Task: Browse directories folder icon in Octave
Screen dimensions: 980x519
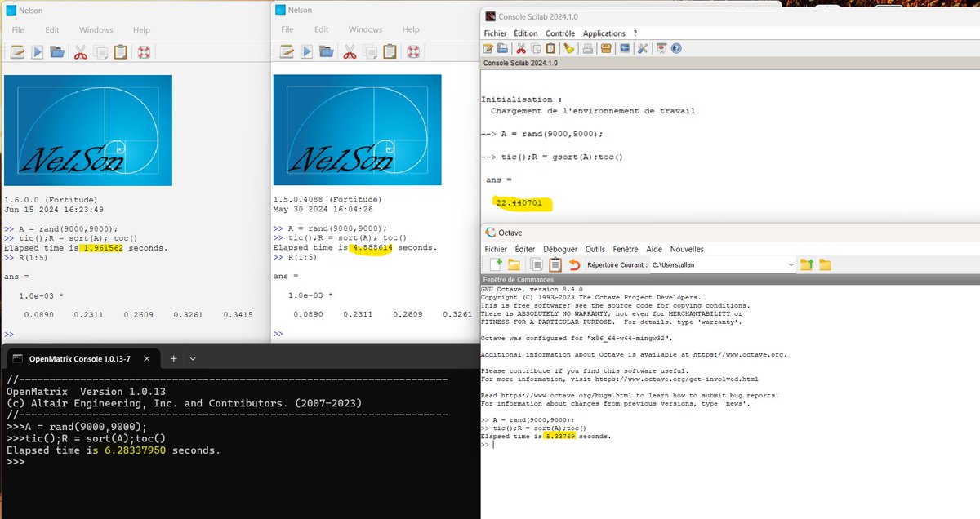Action: tap(825, 264)
